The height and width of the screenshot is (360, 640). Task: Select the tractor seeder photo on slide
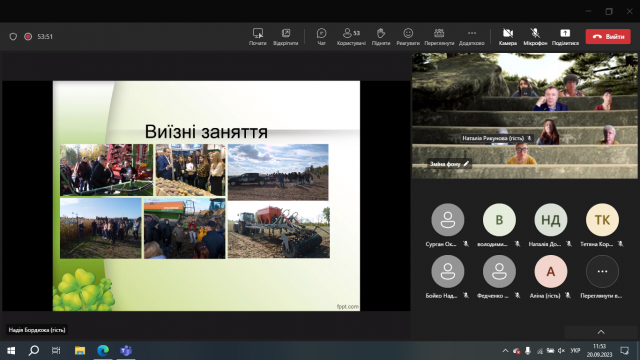tap(278, 231)
